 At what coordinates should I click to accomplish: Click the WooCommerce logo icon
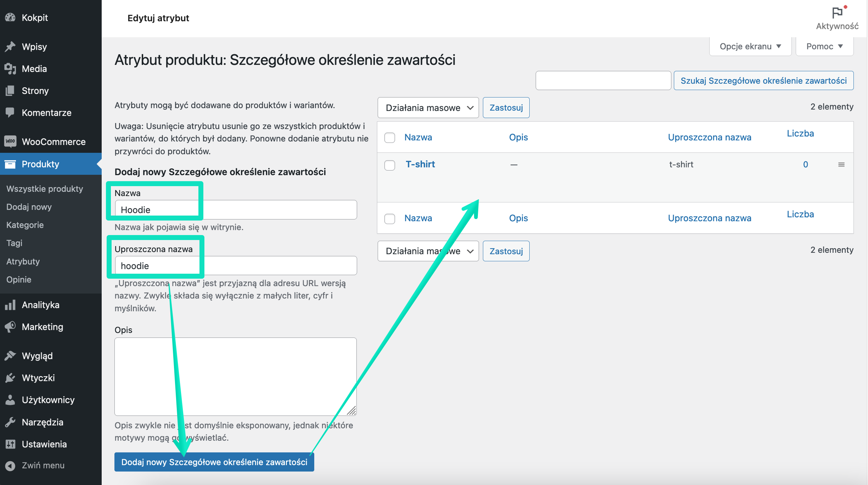11,141
